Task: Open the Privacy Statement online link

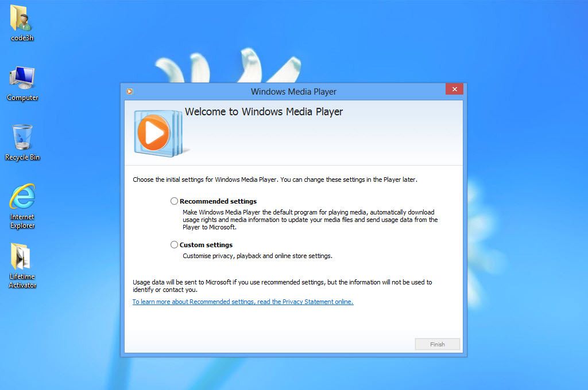Action: (x=243, y=302)
